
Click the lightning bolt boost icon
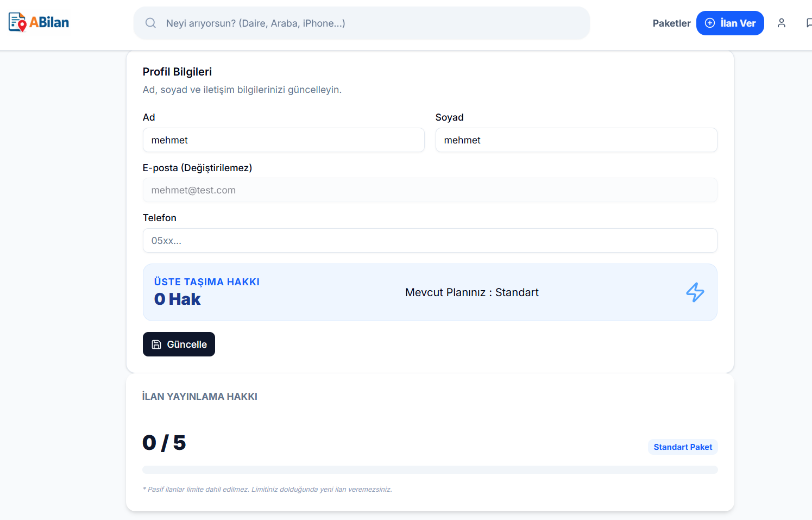[695, 292]
